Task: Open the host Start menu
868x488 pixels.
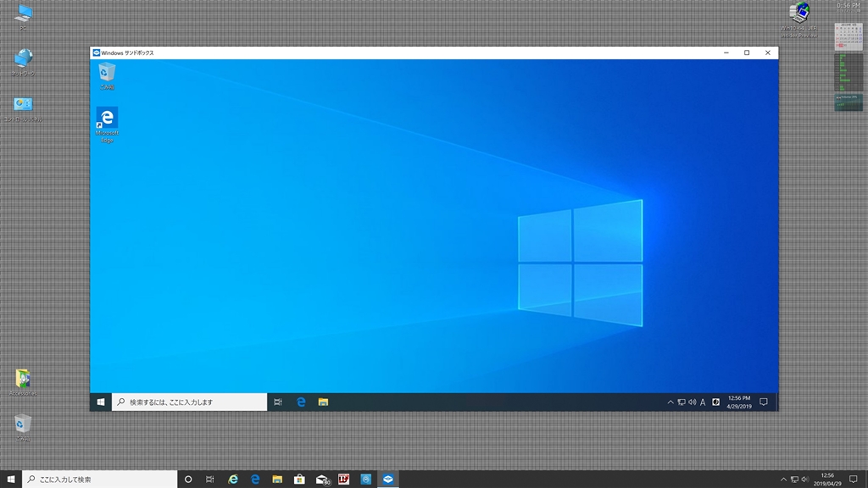Action: [x=10, y=480]
